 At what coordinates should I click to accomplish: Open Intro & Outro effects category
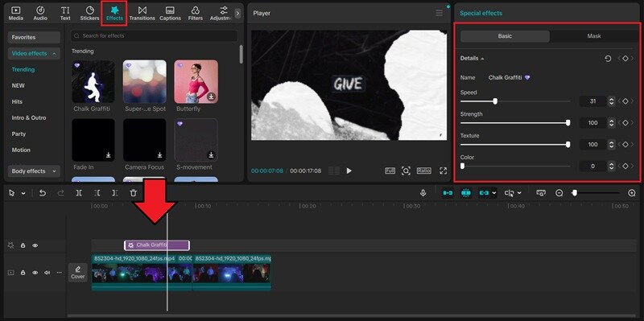pos(29,117)
